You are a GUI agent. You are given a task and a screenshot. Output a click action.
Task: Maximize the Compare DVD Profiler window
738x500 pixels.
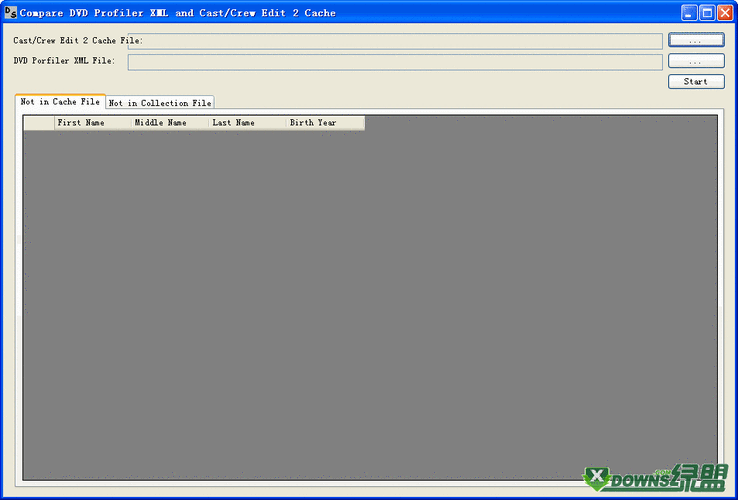click(x=707, y=13)
